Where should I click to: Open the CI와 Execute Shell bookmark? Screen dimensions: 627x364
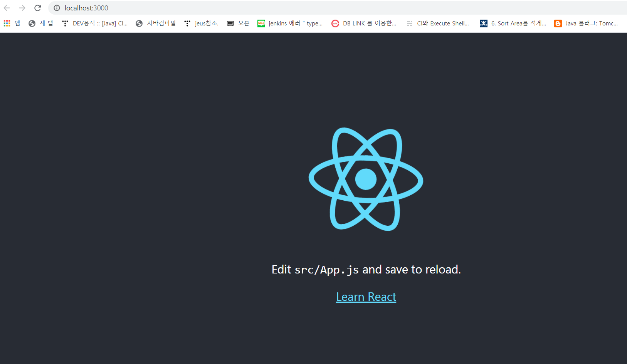point(437,23)
